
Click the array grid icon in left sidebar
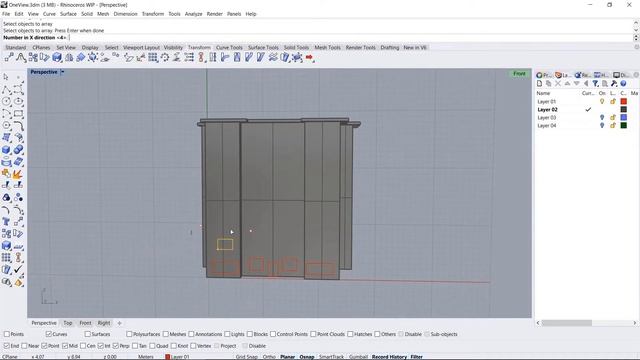tap(6, 258)
